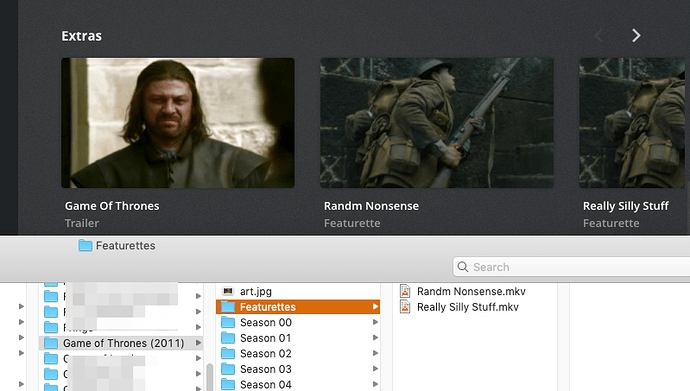The width and height of the screenshot is (690, 391).
Task: Show next Extras with the right chevron
Action: coord(636,36)
